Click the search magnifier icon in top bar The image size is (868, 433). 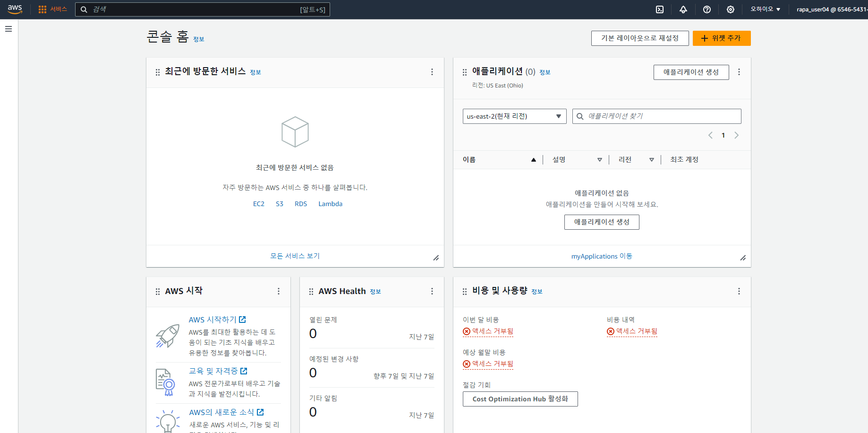[84, 9]
